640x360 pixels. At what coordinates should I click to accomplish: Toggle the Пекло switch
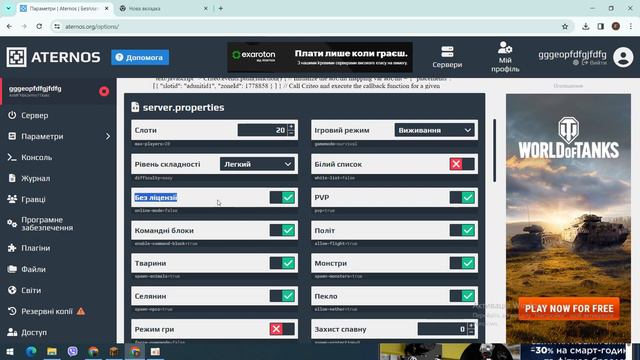(462, 296)
